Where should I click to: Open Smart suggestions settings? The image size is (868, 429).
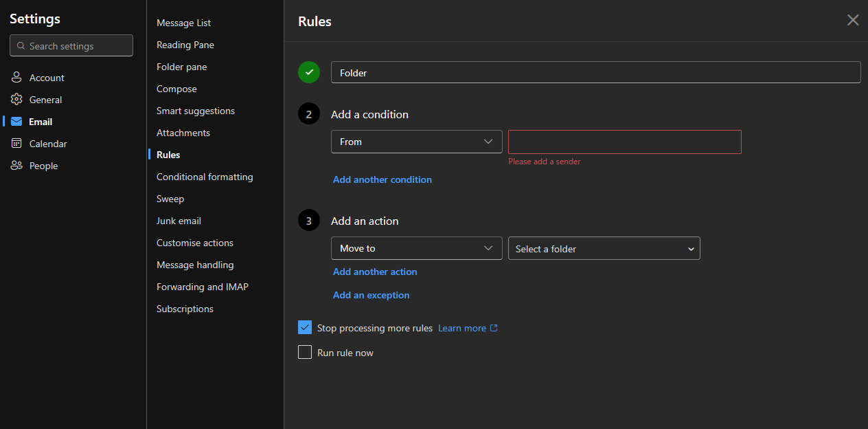click(x=196, y=111)
